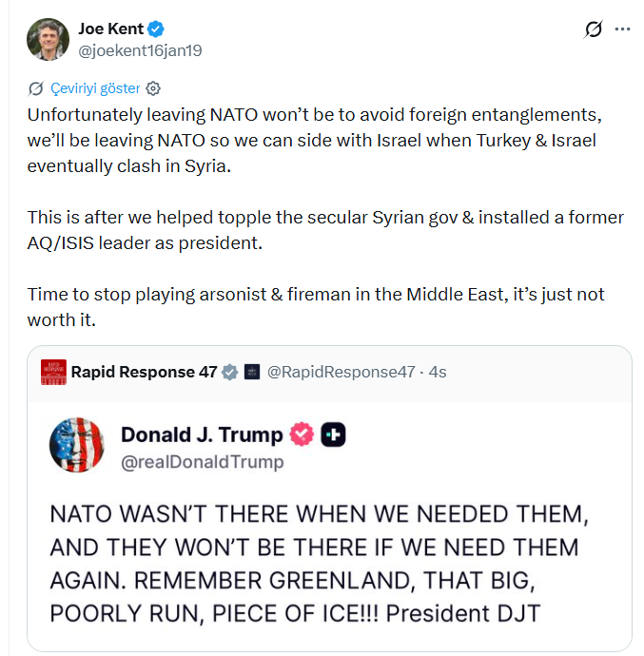Click Joe Kent's profile avatar
This screenshot has height=656, width=644.
48,39
